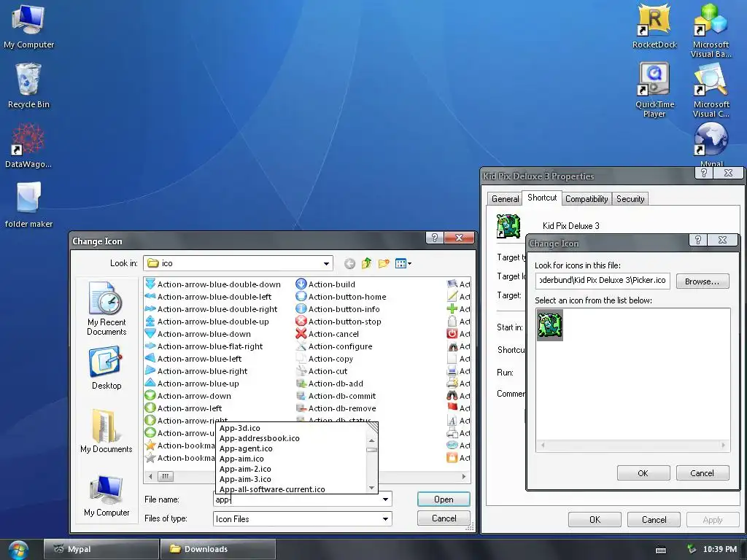The height and width of the screenshot is (560, 747).
Task: Select the Action-build icon file
Action: (325, 284)
